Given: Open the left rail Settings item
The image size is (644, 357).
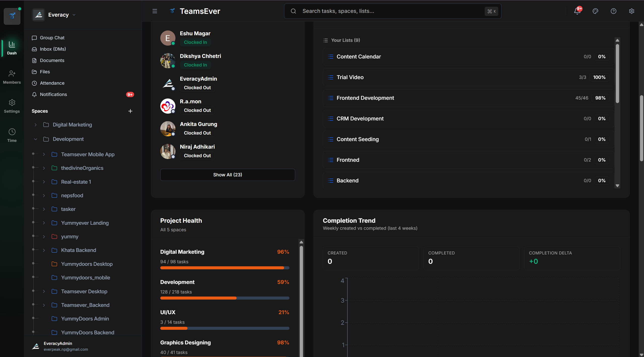Looking at the screenshot, I should pos(12,106).
